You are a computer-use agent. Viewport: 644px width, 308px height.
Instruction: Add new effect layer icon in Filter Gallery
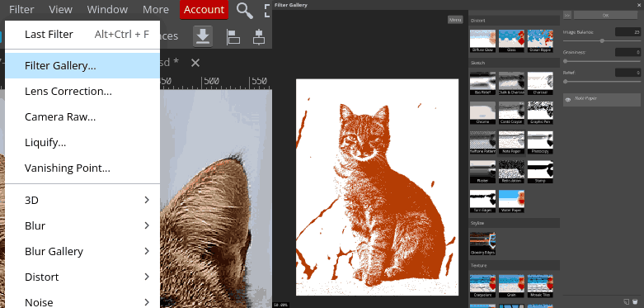coord(627,301)
